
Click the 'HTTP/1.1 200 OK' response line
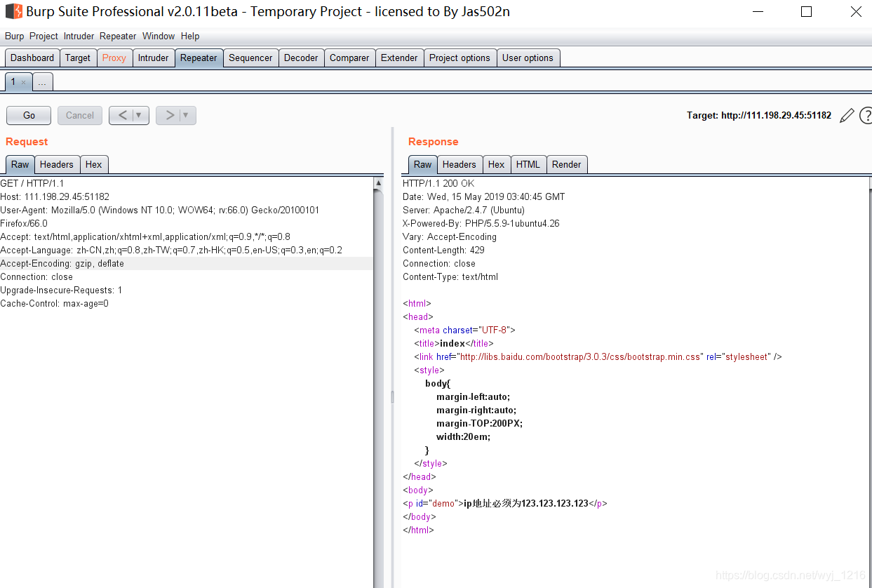pos(438,183)
